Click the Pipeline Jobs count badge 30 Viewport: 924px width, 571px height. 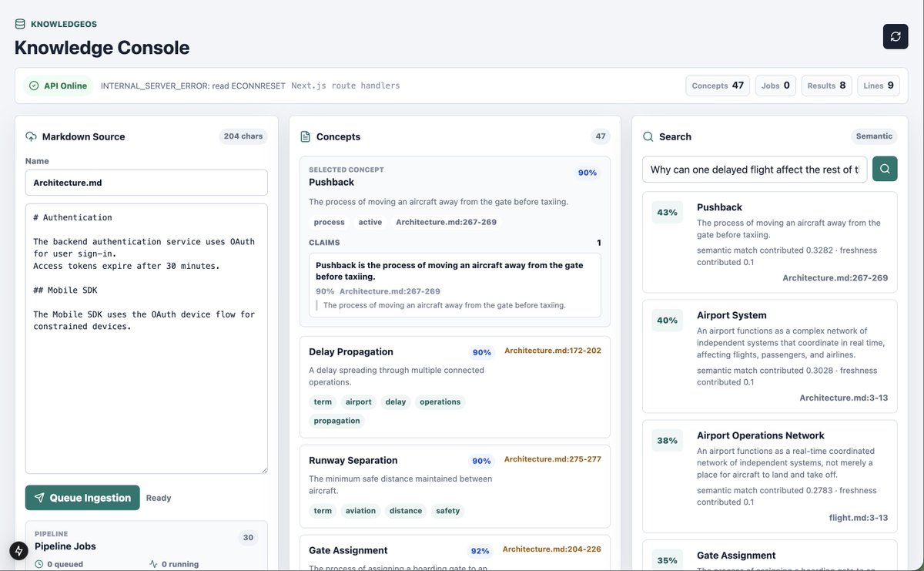pos(248,538)
